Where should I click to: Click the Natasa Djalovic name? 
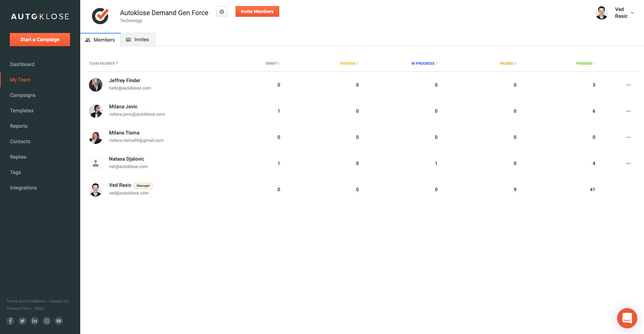click(x=127, y=159)
